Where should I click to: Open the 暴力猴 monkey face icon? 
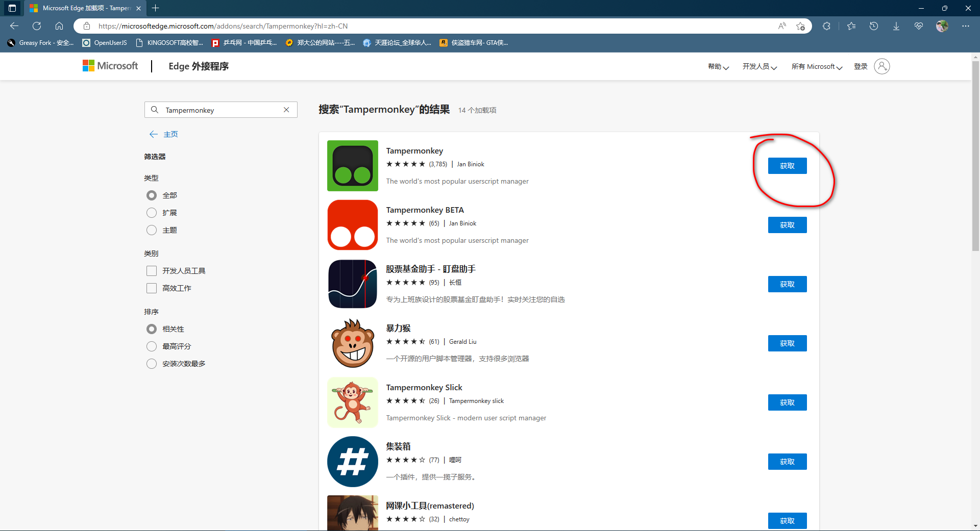(x=353, y=343)
